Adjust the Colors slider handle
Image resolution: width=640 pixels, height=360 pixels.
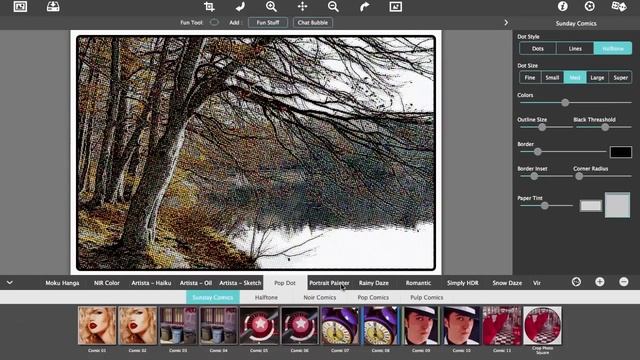[565, 103]
